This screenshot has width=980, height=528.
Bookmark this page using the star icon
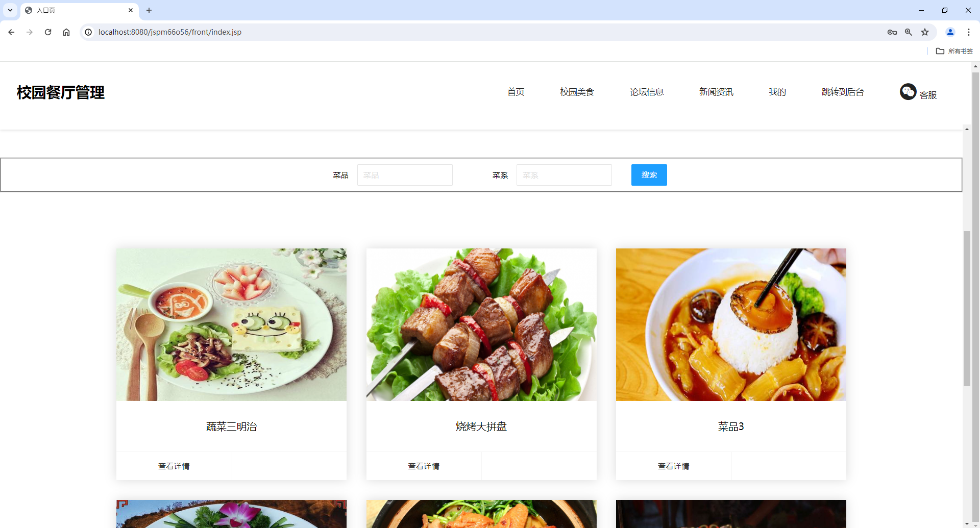(x=925, y=32)
